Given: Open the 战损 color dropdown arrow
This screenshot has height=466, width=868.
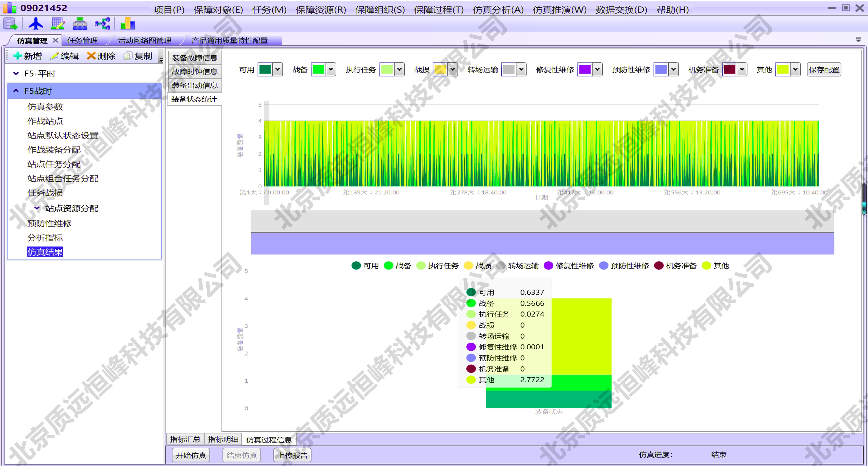Looking at the screenshot, I should [453, 70].
